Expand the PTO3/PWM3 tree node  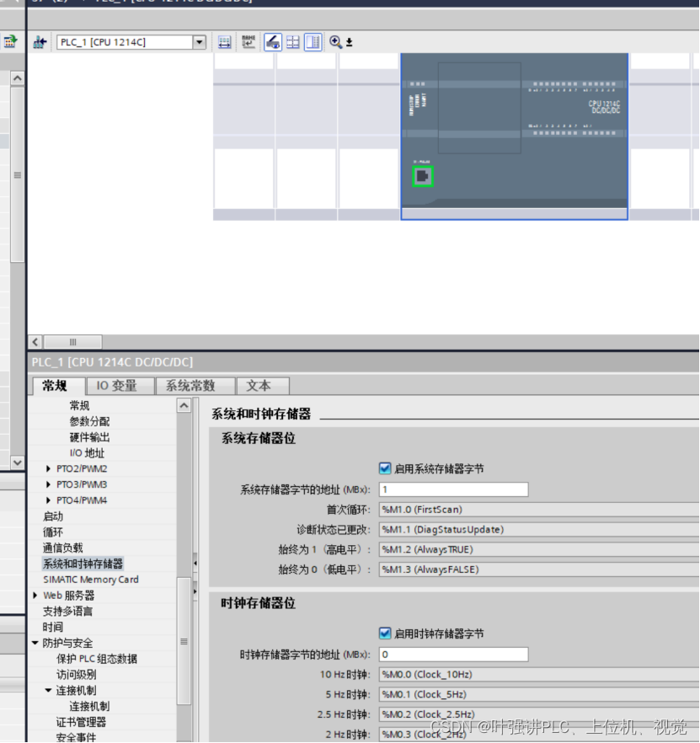[x=48, y=484]
